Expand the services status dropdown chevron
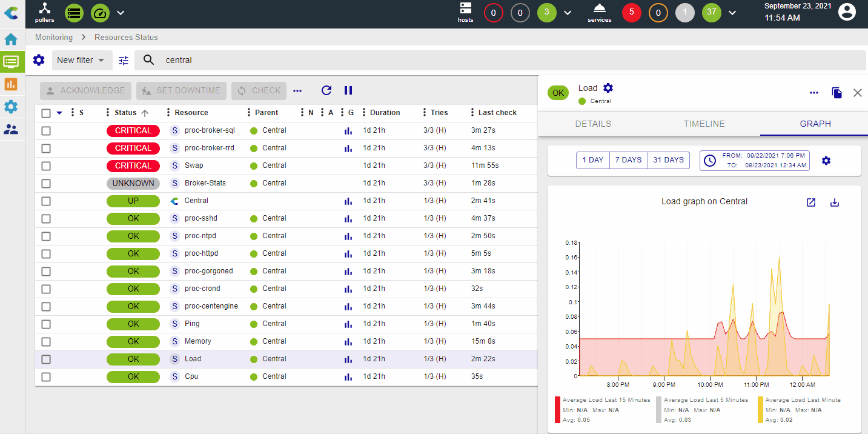Image resolution: width=868 pixels, height=434 pixels. pos(732,13)
